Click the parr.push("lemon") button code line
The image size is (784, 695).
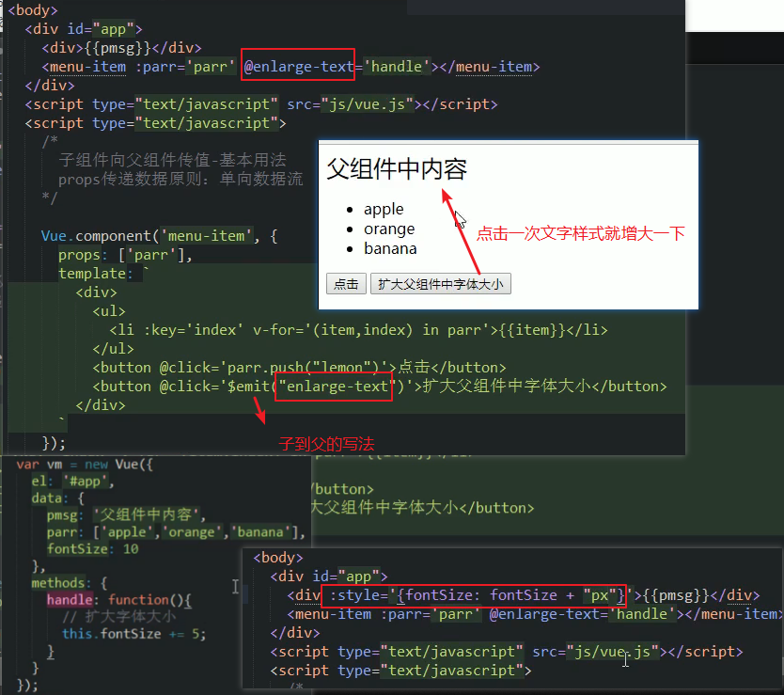click(x=299, y=368)
